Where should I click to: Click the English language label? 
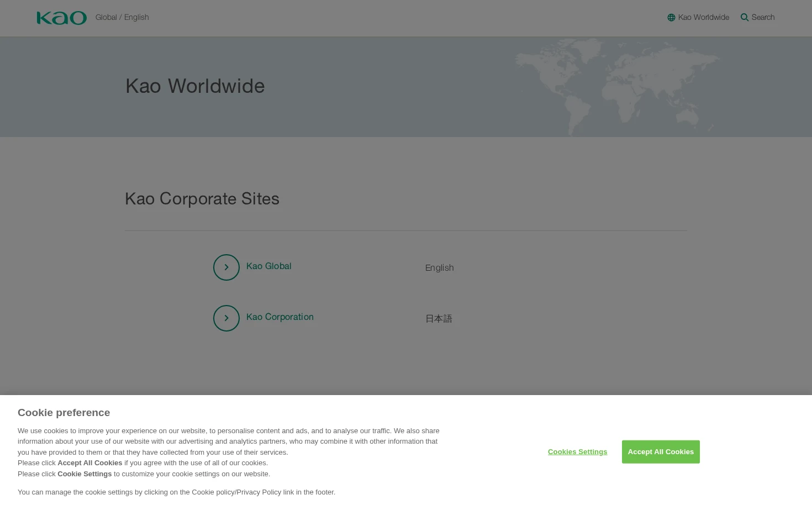440,268
